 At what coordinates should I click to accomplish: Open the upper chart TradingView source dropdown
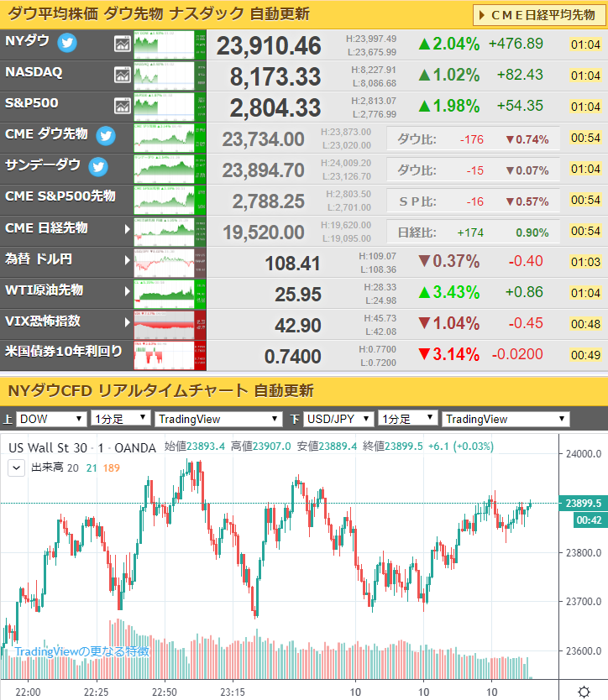tap(218, 419)
